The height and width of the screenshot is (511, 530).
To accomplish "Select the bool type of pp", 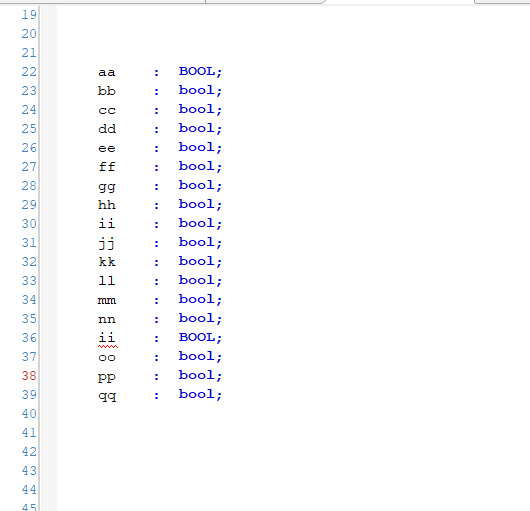I will tap(197, 375).
